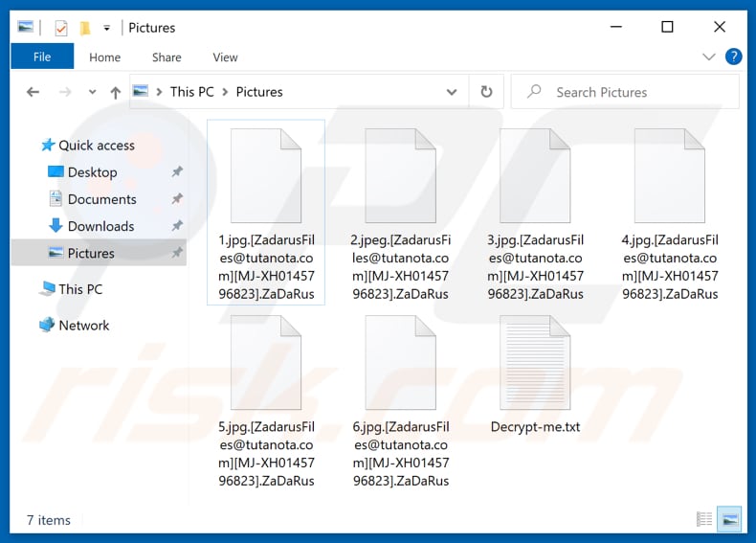Click the file name starting 2.jpeg.[ZadarusFi
756x543 pixels.
pos(400,267)
